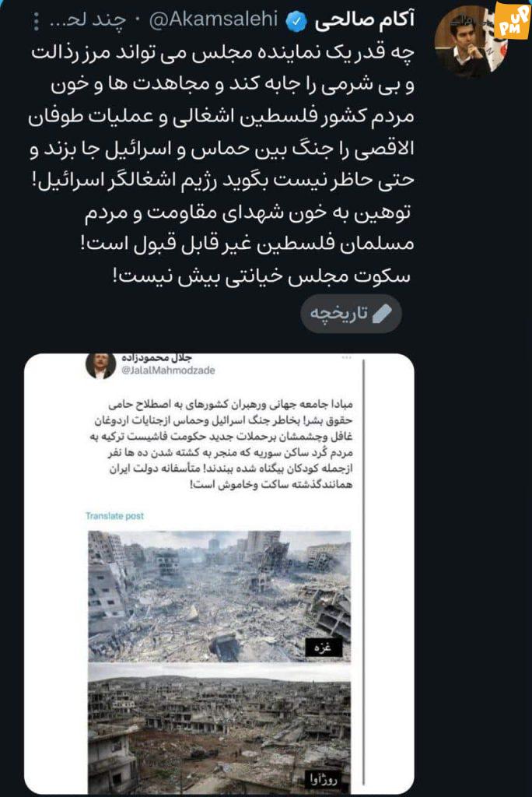Open the تاریخچه edit history button
Screen dimensions: 532x797
pyautogui.click(x=351, y=314)
